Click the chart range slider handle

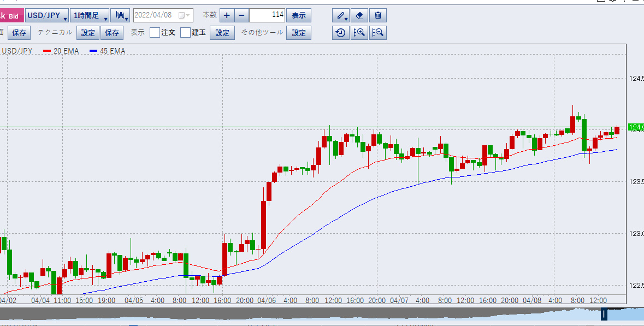click(604, 314)
